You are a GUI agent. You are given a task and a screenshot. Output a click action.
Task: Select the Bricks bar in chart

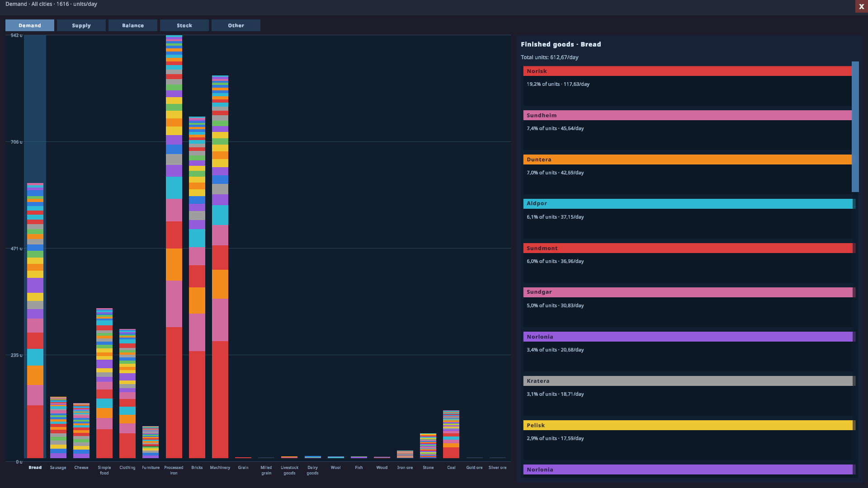tap(197, 287)
